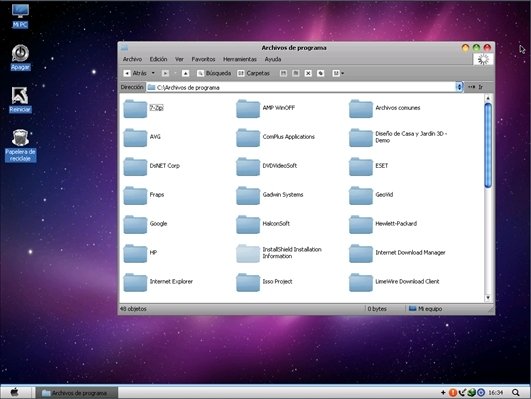
Task: Select the AVG folder
Action: coord(142,137)
